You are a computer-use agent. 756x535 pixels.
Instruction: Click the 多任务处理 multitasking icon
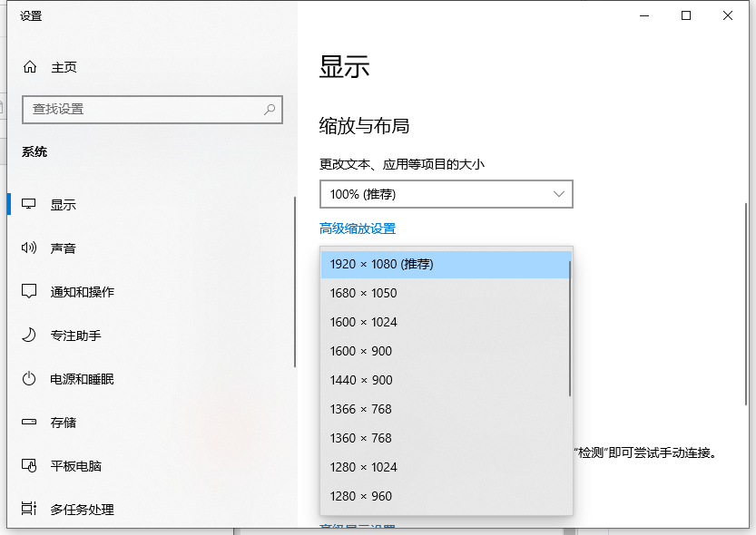point(28,509)
